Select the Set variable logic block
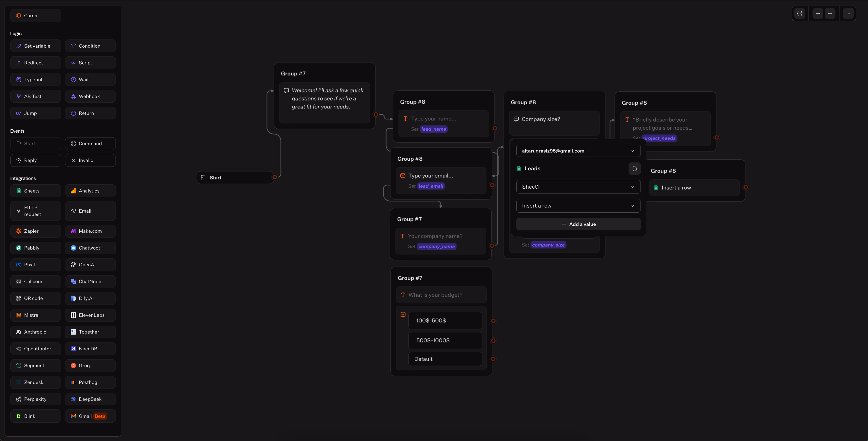 [35, 46]
